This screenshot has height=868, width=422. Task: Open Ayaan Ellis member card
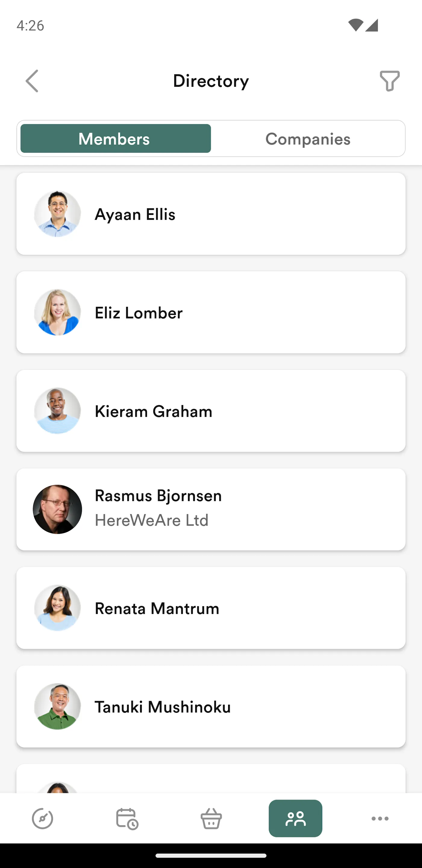tap(211, 214)
